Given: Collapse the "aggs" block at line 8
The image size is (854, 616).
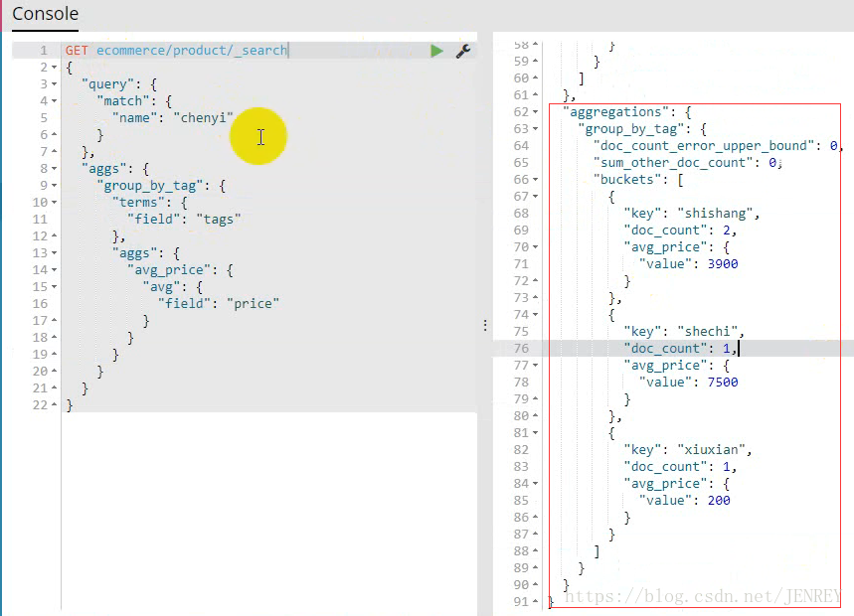Looking at the screenshot, I should (54, 169).
